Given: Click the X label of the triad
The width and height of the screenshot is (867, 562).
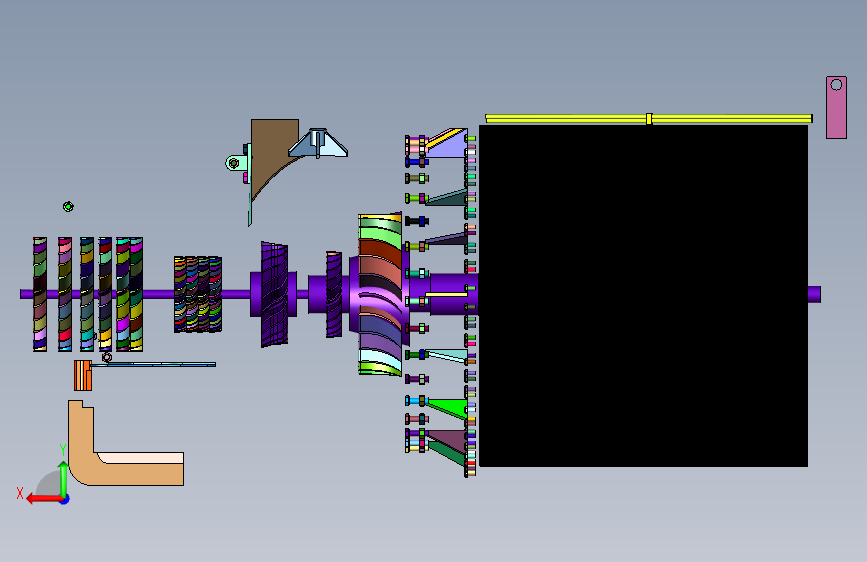Looking at the screenshot, I should click(x=20, y=493).
